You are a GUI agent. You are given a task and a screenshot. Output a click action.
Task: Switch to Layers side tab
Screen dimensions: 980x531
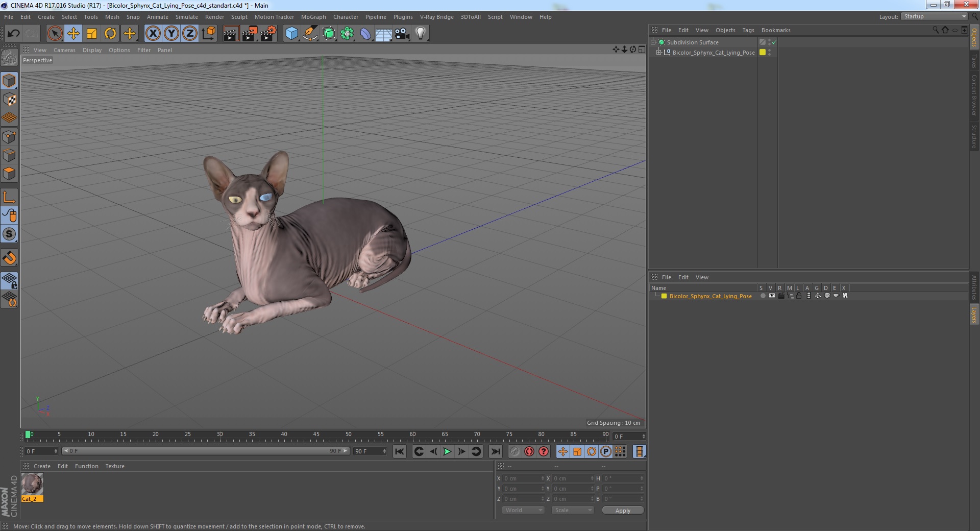[974, 315]
